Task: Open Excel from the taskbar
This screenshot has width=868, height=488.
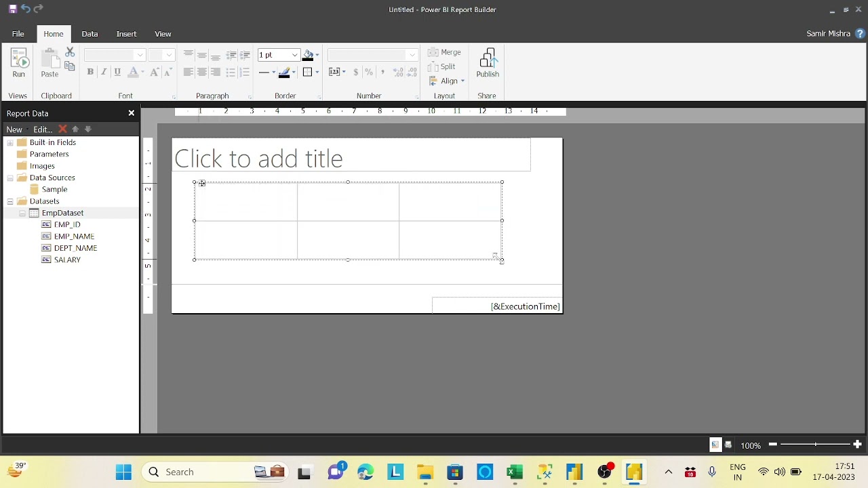Action: click(x=515, y=472)
